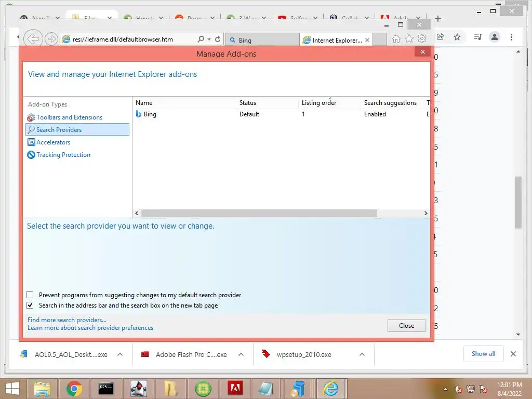Sort by the Name column header
This screenshot has height=399, width=532.
point(184,103)
